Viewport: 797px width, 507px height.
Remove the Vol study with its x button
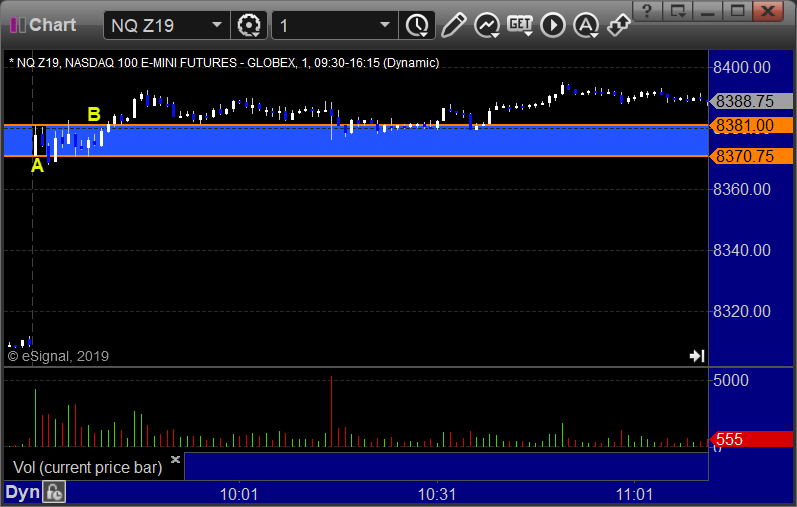[175, 460]
